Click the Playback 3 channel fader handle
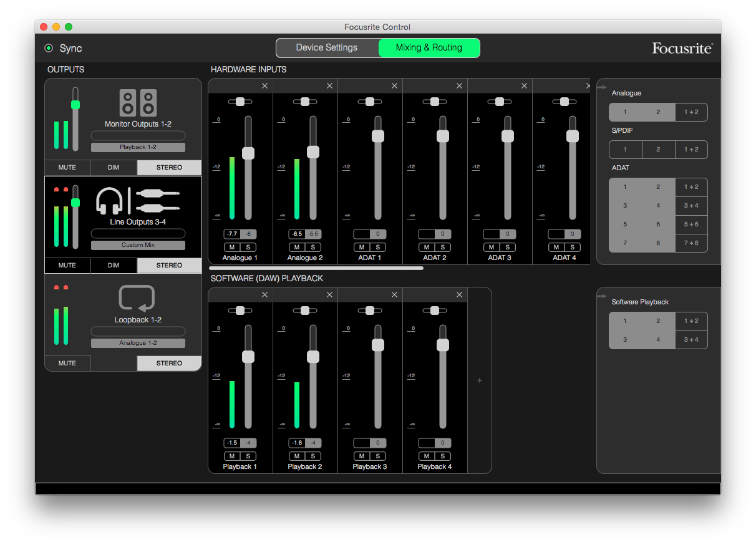Viewport: 756px width, 545px height. click(378, 345)
